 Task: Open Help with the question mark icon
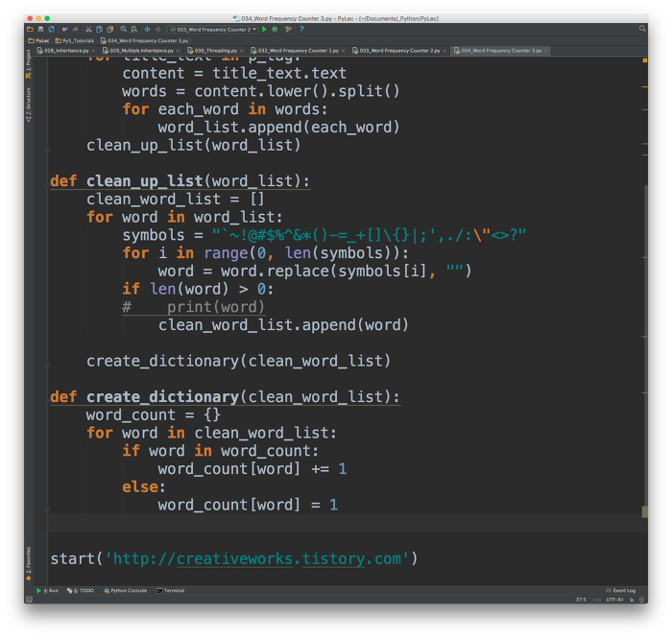(301, 29)
